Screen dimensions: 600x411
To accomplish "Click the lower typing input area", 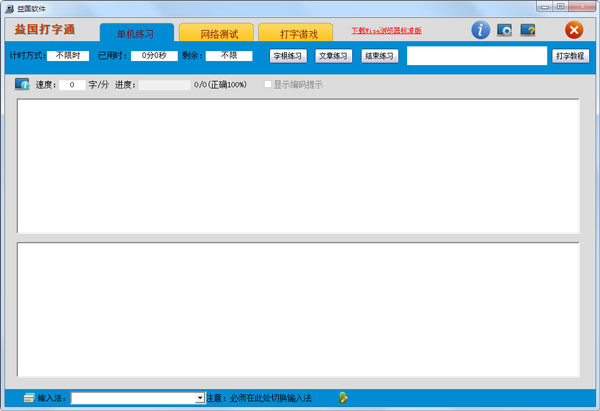I will click(x=298, y=310).
